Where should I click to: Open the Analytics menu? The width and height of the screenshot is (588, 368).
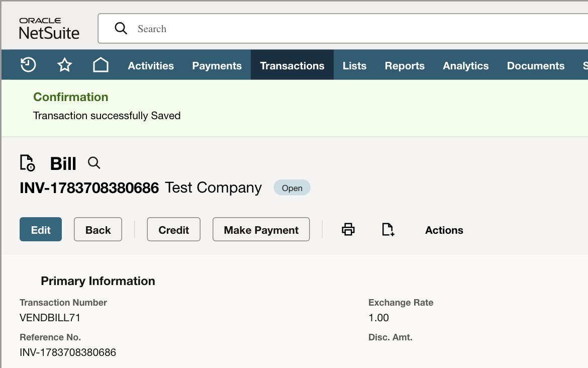coord(466,66)
